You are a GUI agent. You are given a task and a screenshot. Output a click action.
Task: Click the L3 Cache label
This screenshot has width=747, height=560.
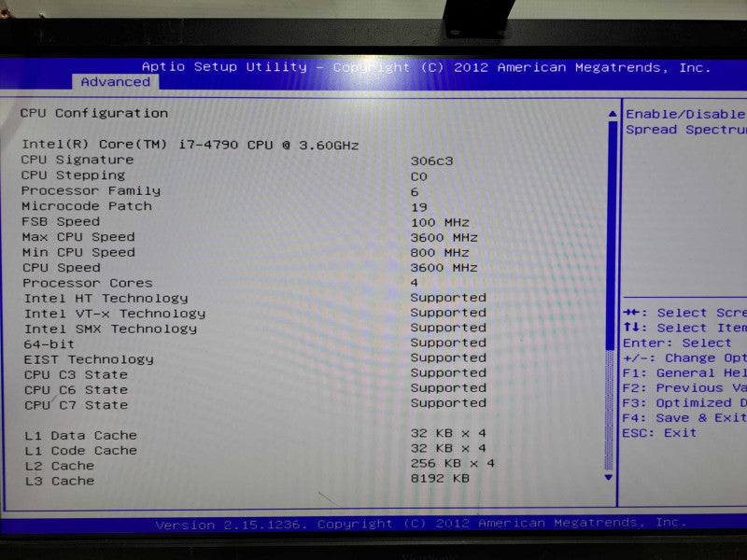(x=60, y=481)
